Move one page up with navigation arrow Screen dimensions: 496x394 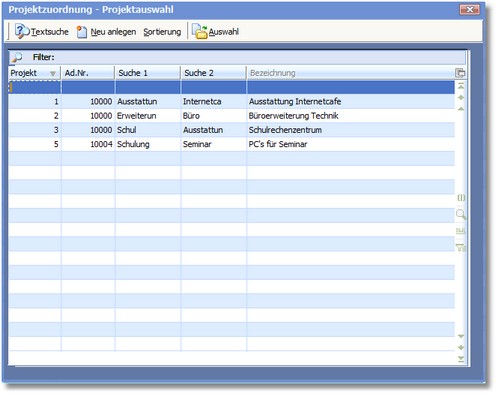click(461, 98)
